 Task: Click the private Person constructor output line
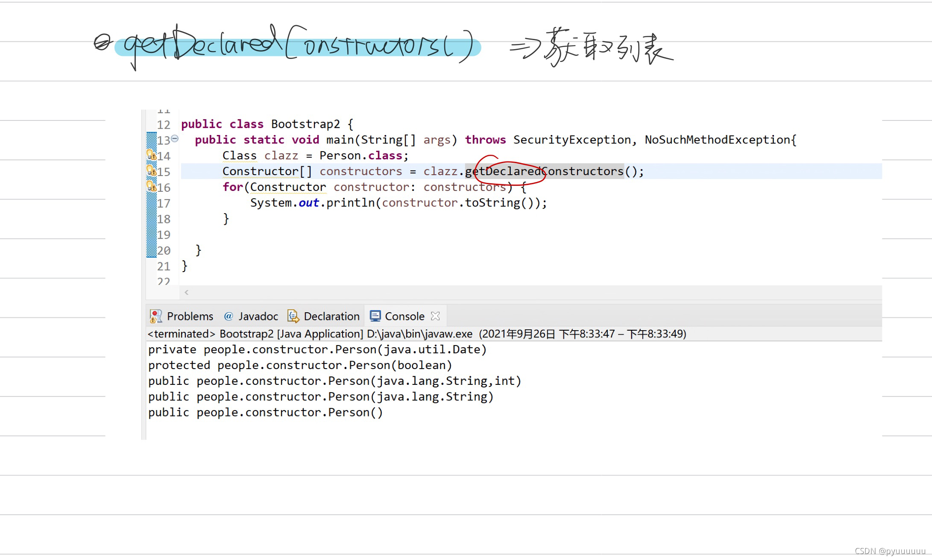pos(317,349)
